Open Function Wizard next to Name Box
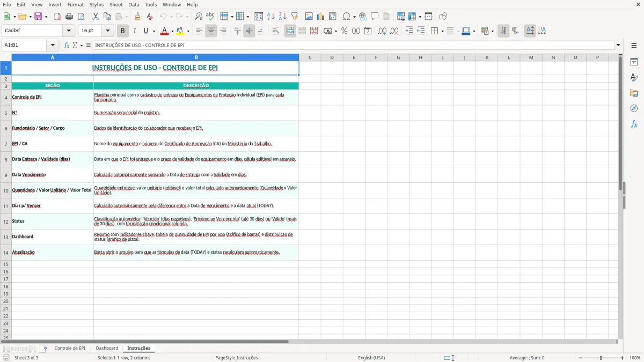This screenshot has height=362, width=644. click(67, 46)
